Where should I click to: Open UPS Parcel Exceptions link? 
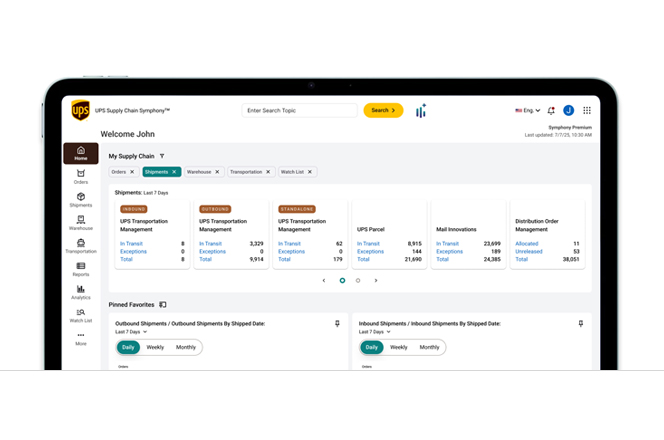click(370, 252)
